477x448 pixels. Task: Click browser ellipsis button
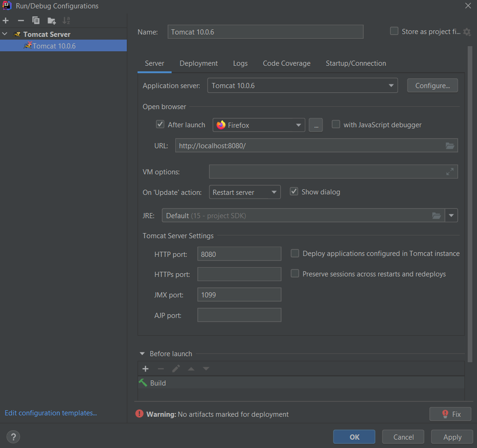pos(316,125)
